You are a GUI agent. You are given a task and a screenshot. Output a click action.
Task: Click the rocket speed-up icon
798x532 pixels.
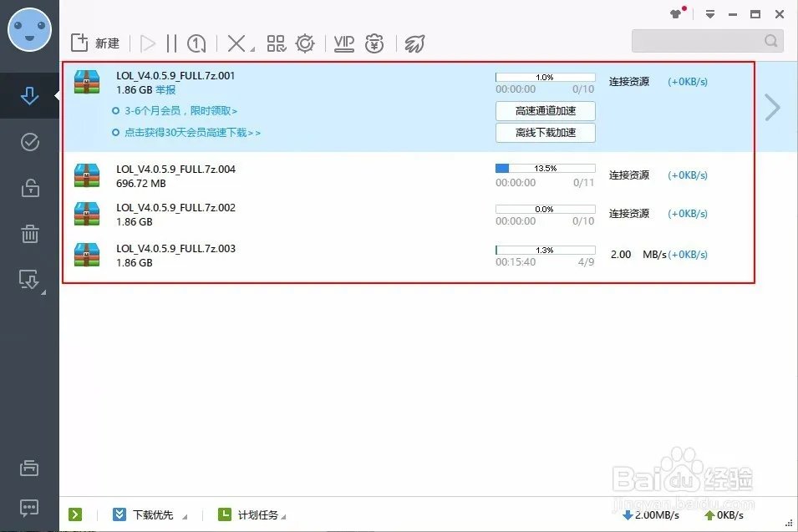coord(414,43)
